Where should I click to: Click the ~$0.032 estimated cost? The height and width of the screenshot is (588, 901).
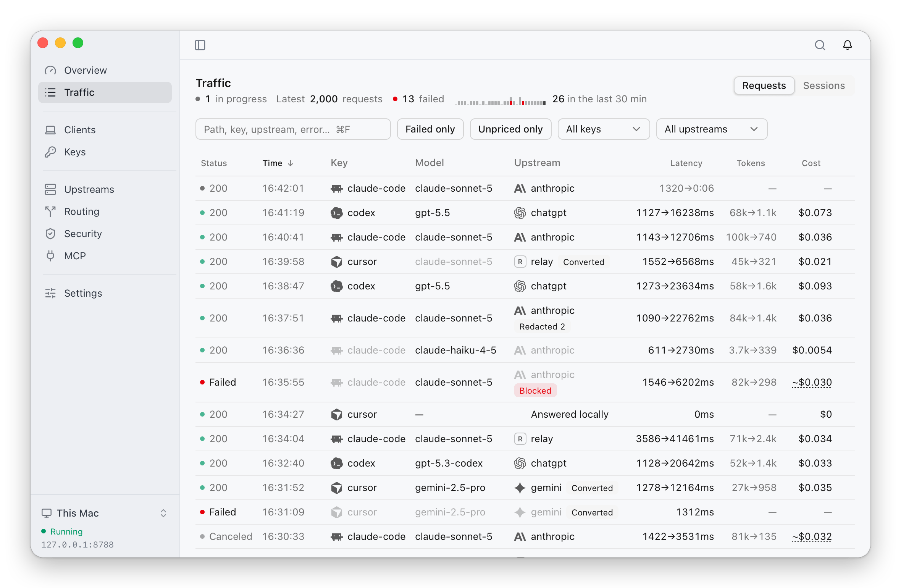pos(812,536)
